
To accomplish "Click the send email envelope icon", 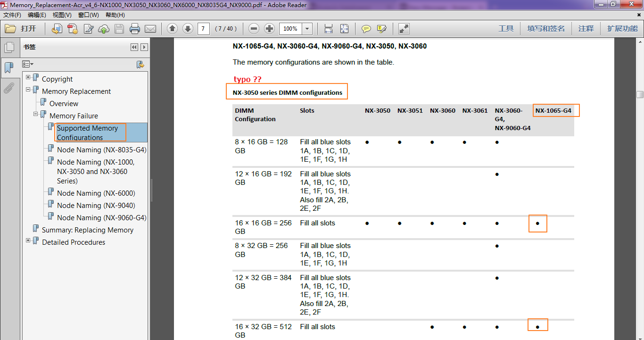I will pyautogui.click(x=150, y=29).
